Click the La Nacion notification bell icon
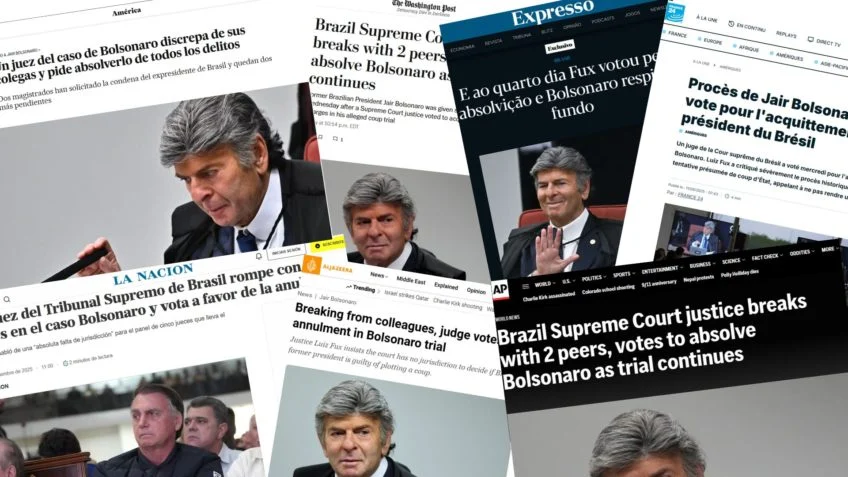Image resolution: width=848 pixels, height=477 pixels. [x=259, y=256]
